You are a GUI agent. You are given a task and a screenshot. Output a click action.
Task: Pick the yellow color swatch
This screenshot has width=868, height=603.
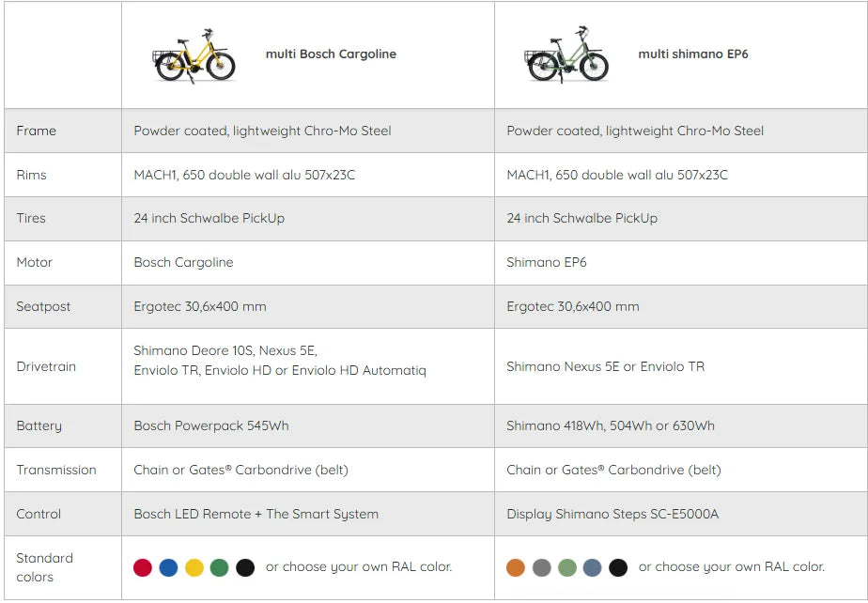click(194, 567)
